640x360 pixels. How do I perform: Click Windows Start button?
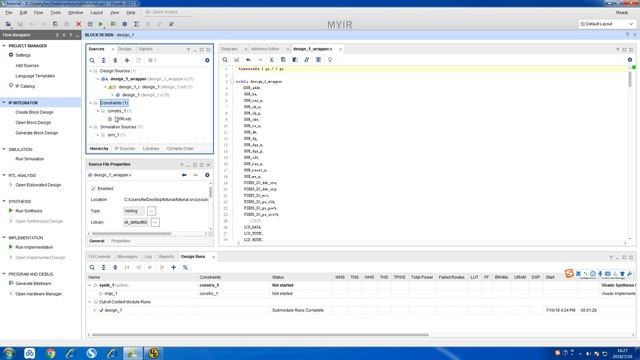click(x=8, y=353)
